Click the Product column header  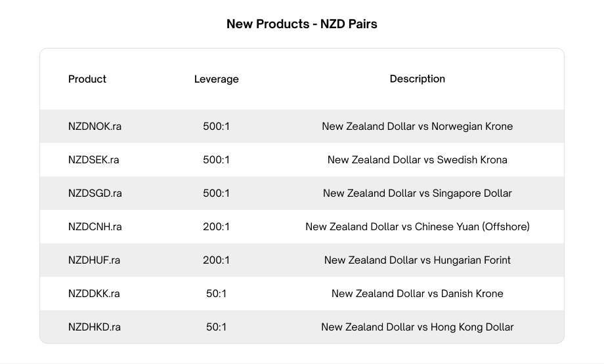point(87,79)
